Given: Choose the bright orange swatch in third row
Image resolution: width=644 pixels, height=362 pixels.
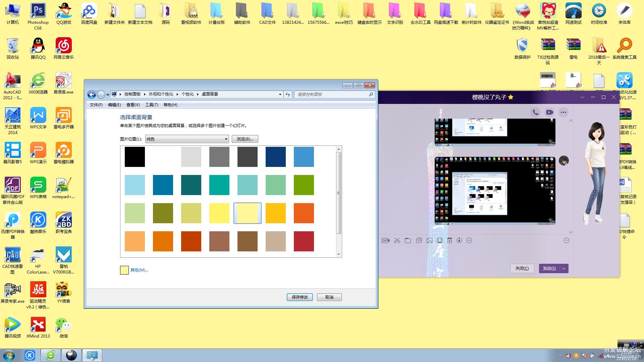Looking at the screenshot, I should click(x=304, y=213).
